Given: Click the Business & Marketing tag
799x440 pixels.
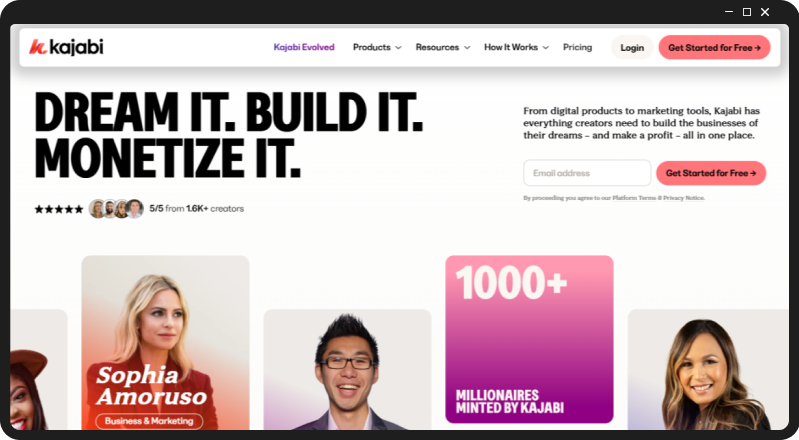Looking at the screenshot, I should (149, 421).
